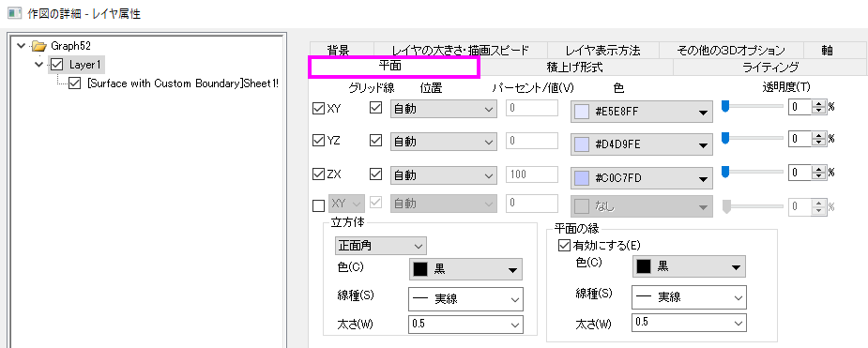Open the 積上げ形式 tab
This screenshot has height=348, width=868.
[574, 68]
